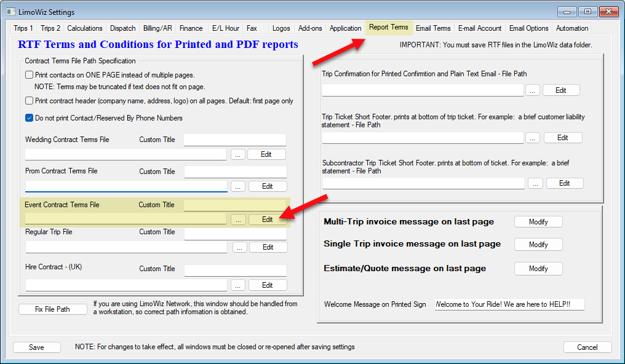
Task: Click the Prom Contract file path field
Action: click(x=126, y=186)
